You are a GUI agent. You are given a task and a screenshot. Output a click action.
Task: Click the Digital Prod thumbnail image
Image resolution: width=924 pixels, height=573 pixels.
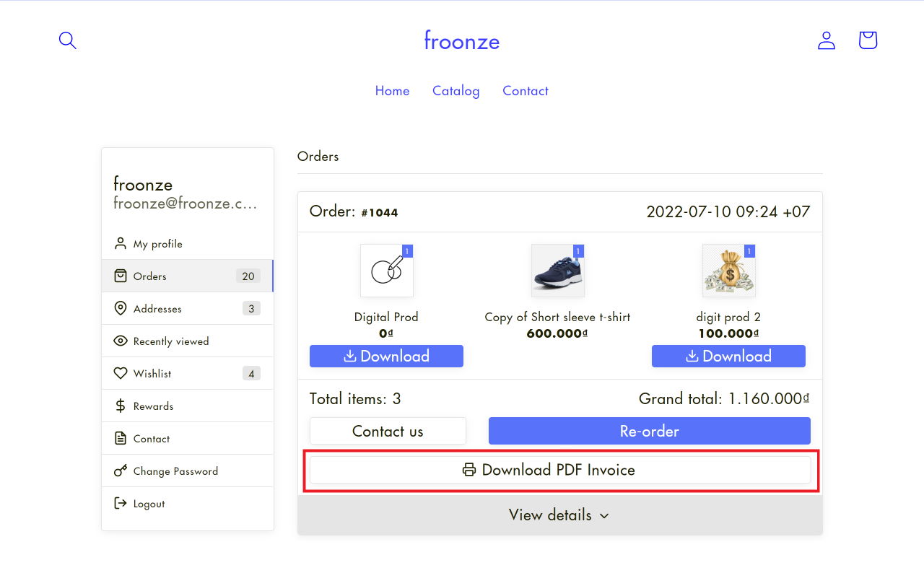click(387, 271)
